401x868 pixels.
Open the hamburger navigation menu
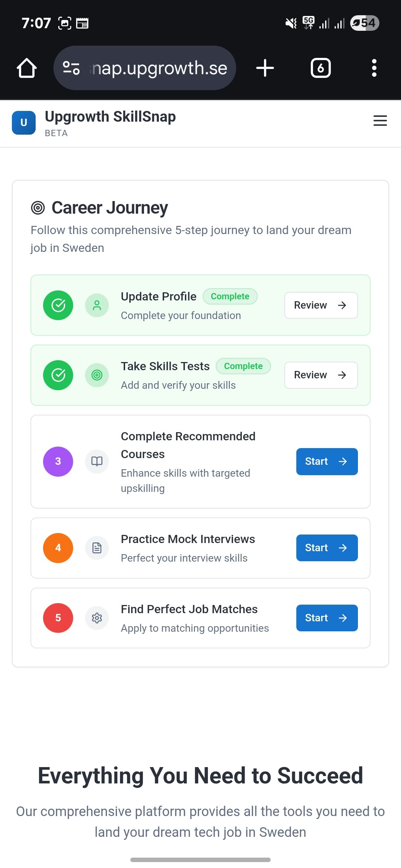click(x=380, y=121)
